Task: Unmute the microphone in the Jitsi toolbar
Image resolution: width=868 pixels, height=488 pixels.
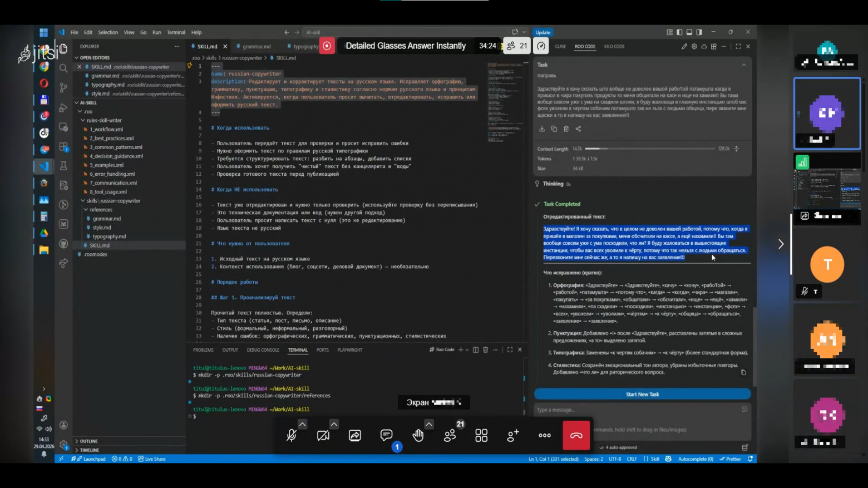Action: (291, 435)
